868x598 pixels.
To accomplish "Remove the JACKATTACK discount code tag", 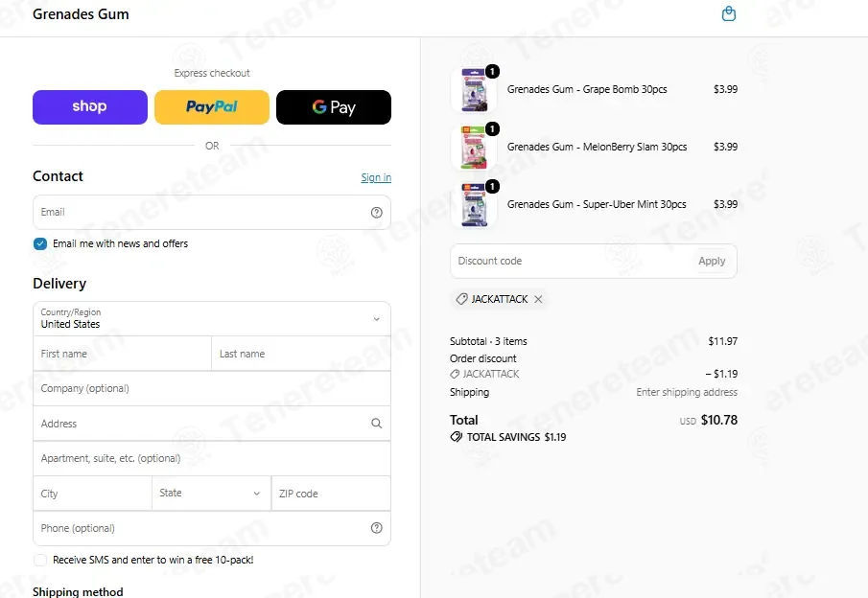I will [x=538, y=299].
